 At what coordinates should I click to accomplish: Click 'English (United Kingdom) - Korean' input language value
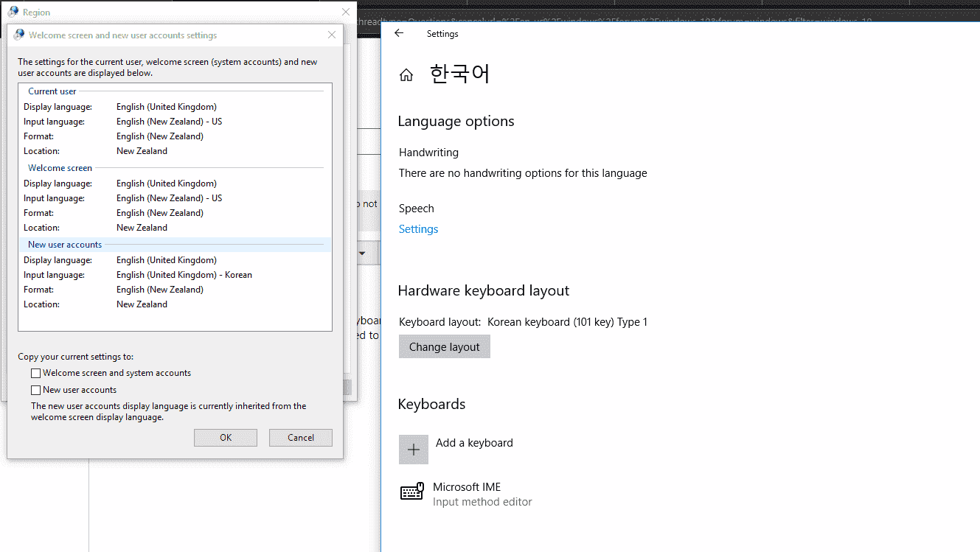click(184, 275)
